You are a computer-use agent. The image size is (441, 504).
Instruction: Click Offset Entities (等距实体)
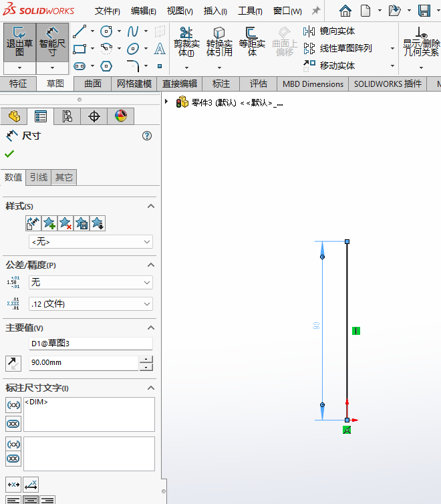[252, 42]
